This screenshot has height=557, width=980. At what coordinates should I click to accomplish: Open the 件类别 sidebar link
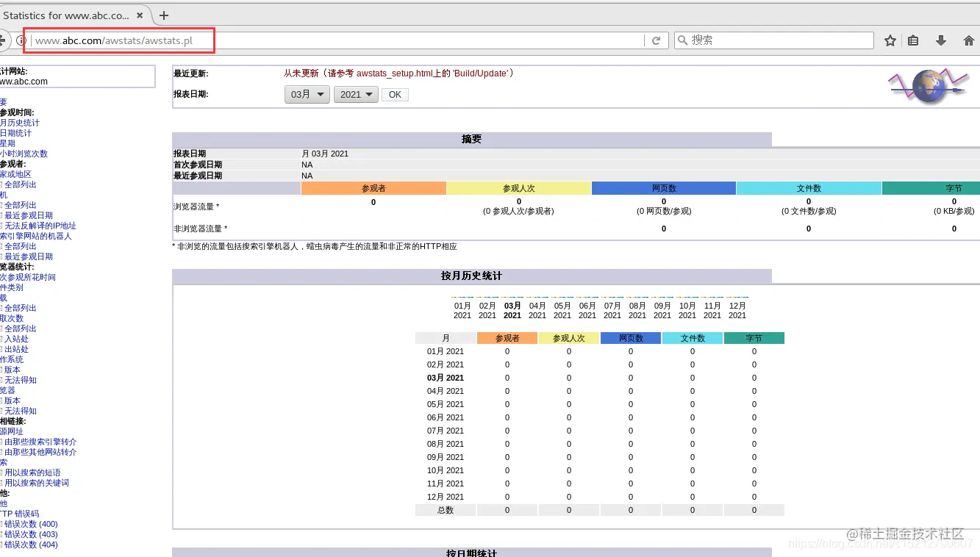12,287
